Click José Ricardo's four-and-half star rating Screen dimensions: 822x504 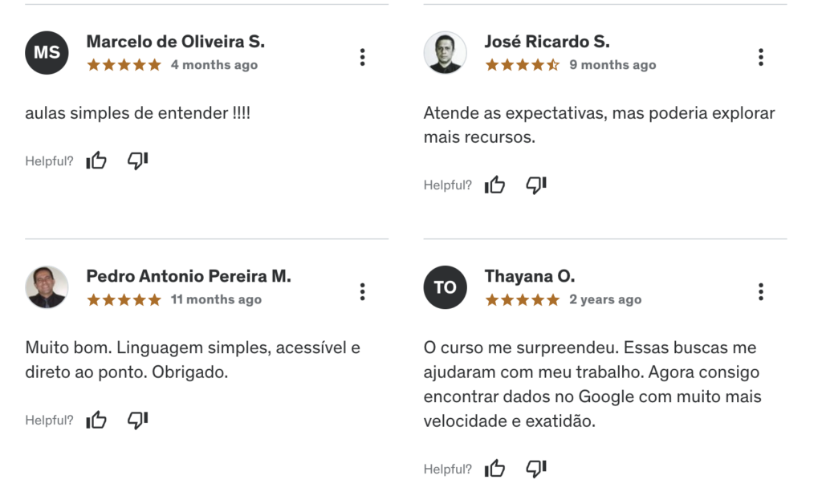point(522,65)
